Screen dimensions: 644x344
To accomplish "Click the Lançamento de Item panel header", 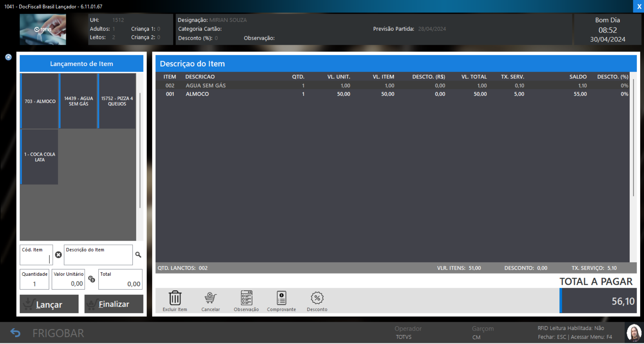I will point(81,64).
